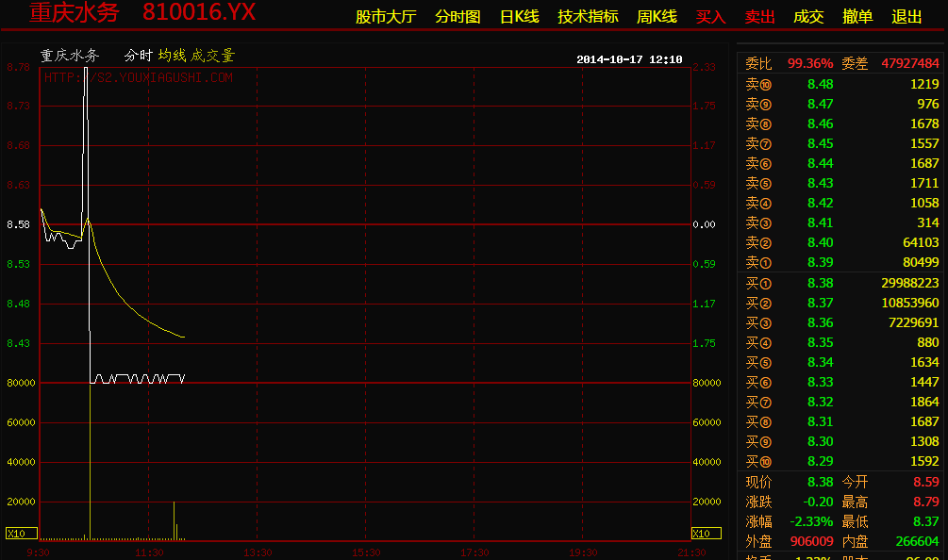Switch to the 分时图 intraday chart
The height and width of the screenshot is (560, 948).
tap(457, 17)
